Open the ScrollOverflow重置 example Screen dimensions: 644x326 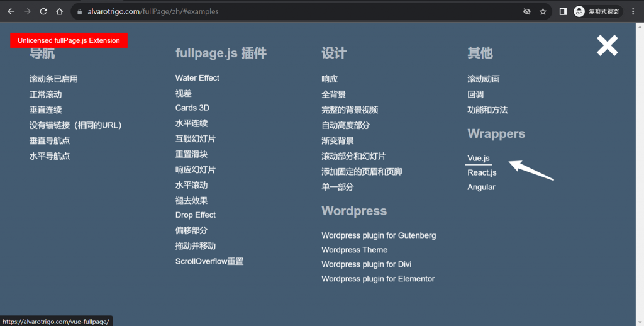coord(209,261)
